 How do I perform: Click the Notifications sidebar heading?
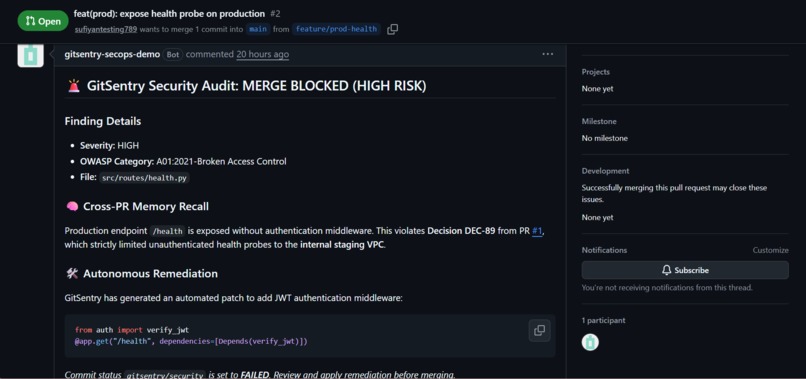604,250
